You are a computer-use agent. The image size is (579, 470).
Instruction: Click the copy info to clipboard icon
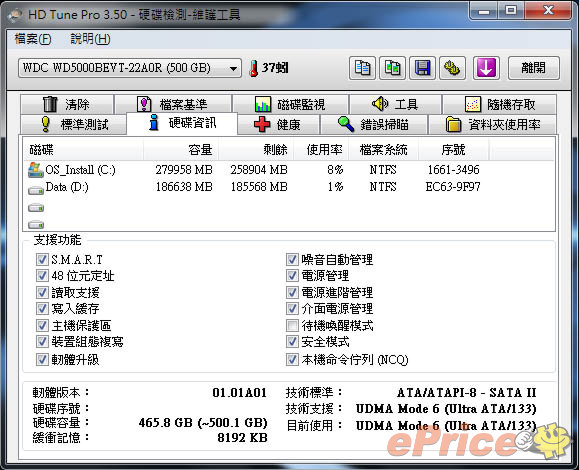(x=363, y=68)
